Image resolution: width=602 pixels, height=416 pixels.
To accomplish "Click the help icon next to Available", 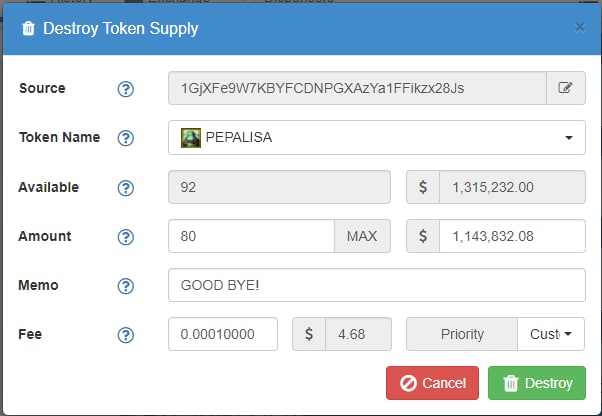I will coord(126,188).
